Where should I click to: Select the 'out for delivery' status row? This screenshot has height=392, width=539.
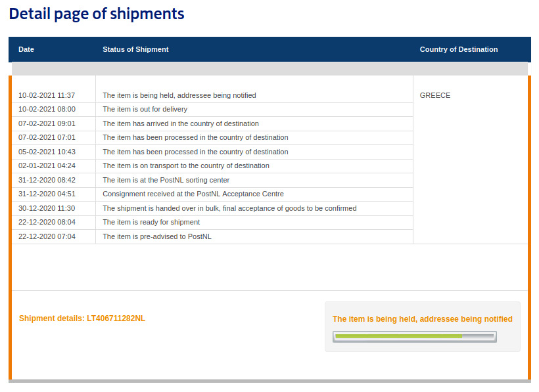click(x=145, y=109)
